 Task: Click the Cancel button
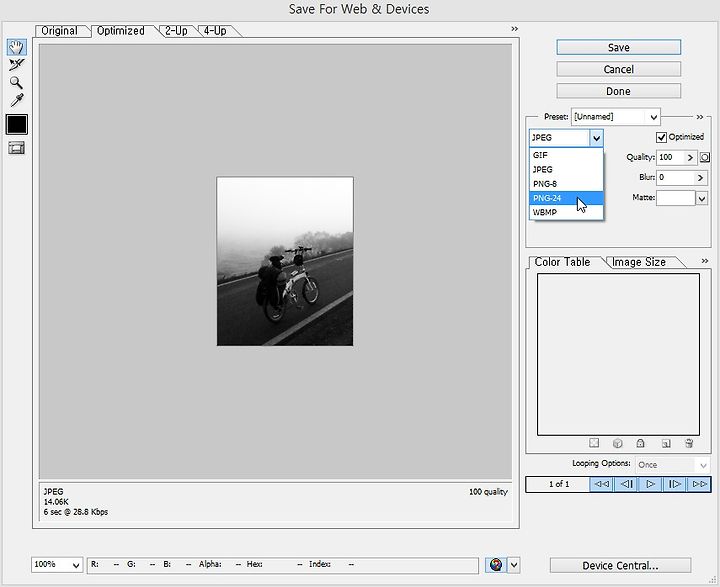point(619,69)
